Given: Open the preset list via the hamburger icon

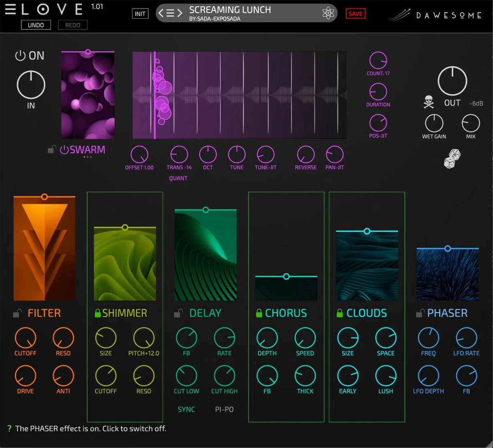Looking at the screenshot, I should 170,13.
